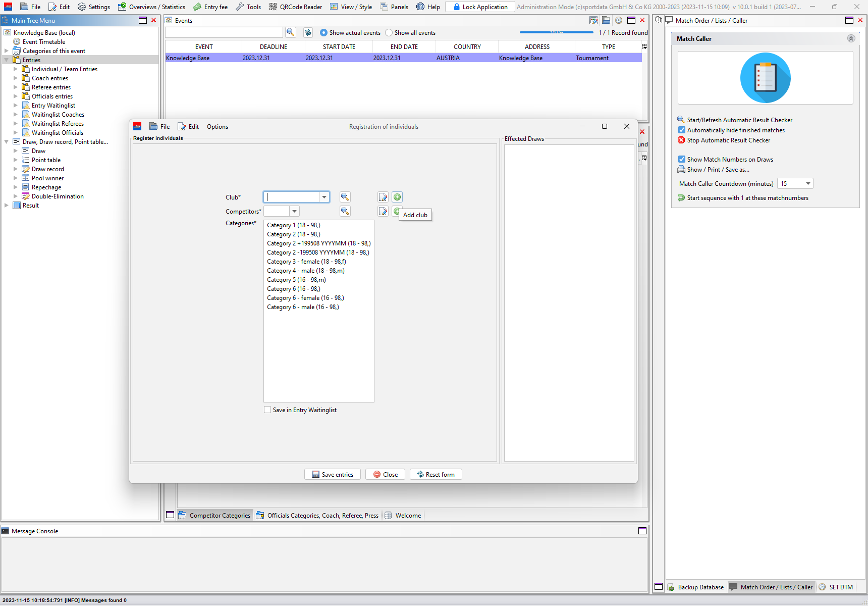This screenshot has height=606, width=868.
Task: Check Save in Entry Waitinglist checkbox
Action: (267, 410)
